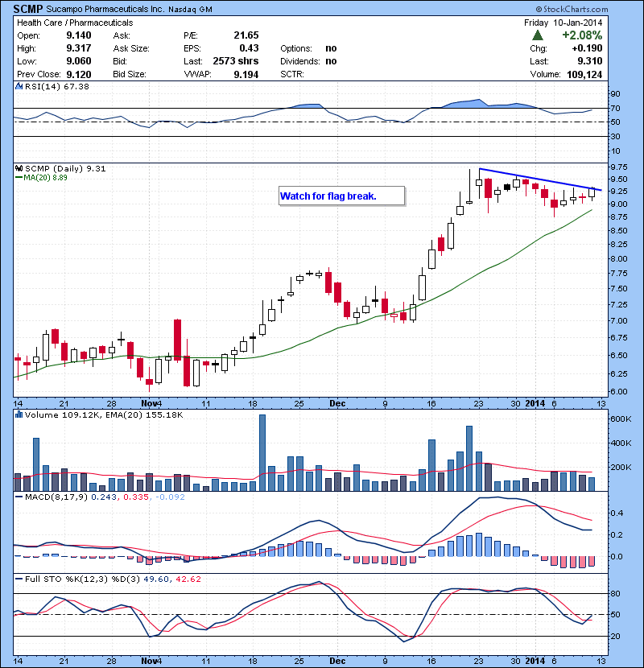Click the SCMP ticker symbol title
This screenshot has width=644, height=668.
pos(27,9)
